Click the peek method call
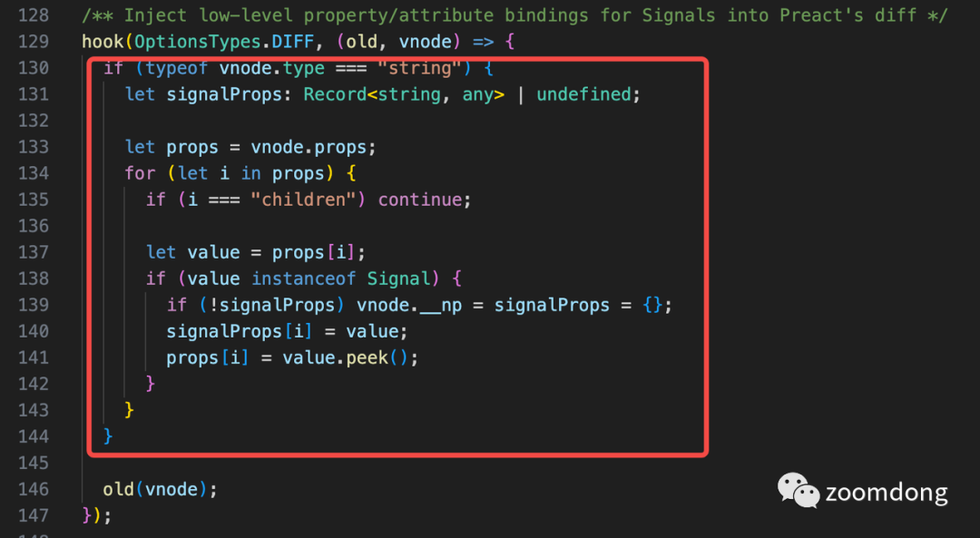 coord(367,358)
